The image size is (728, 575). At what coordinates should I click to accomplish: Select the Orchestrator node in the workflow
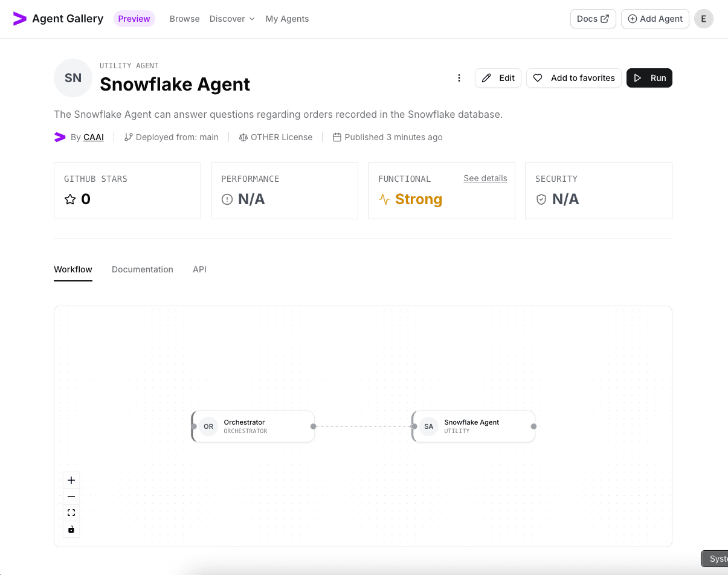[x=253, y=426]
